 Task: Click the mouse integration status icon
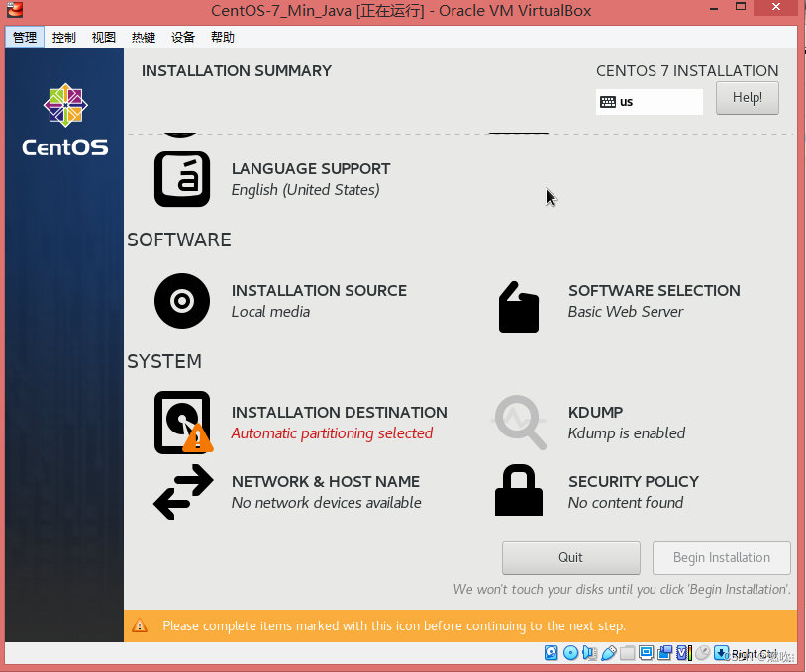(703, 652)
